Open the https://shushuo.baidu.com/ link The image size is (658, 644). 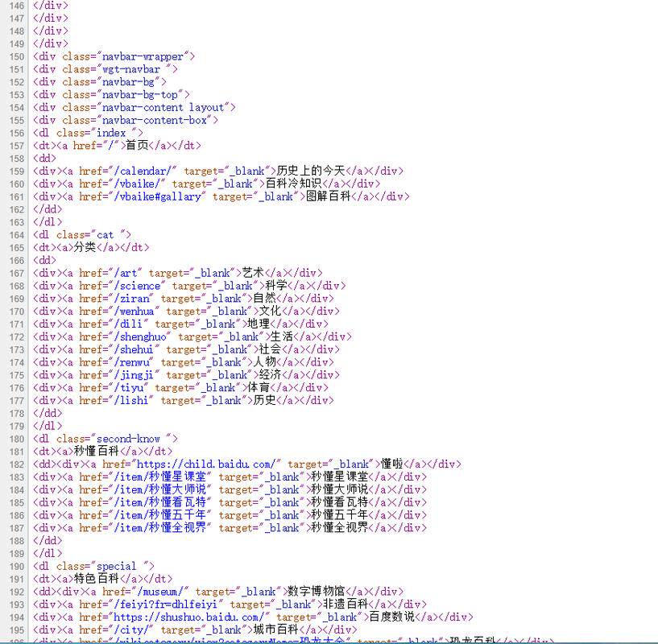click(x=188, y=617)
